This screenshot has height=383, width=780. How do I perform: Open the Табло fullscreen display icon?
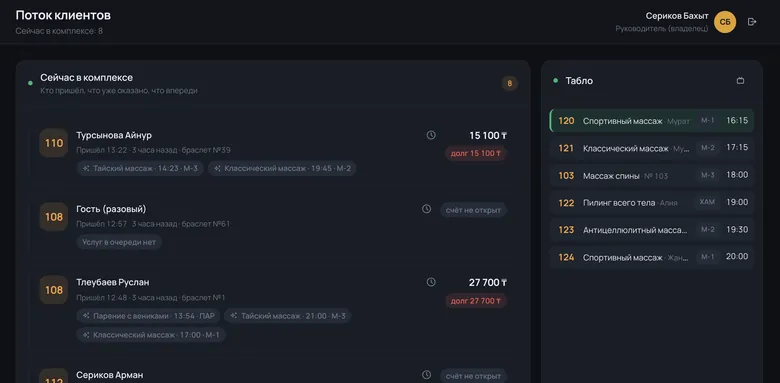coord(740,81)
